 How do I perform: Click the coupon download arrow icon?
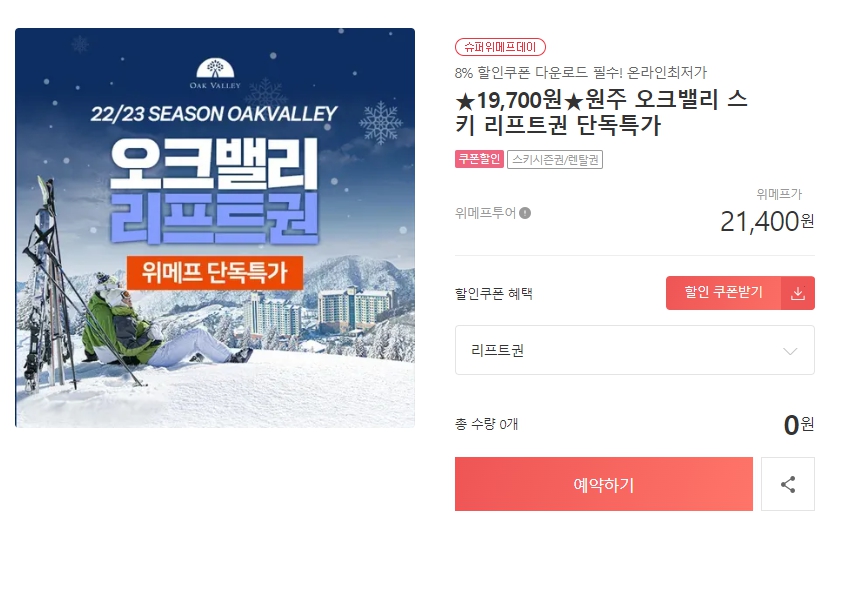[798, 293]
